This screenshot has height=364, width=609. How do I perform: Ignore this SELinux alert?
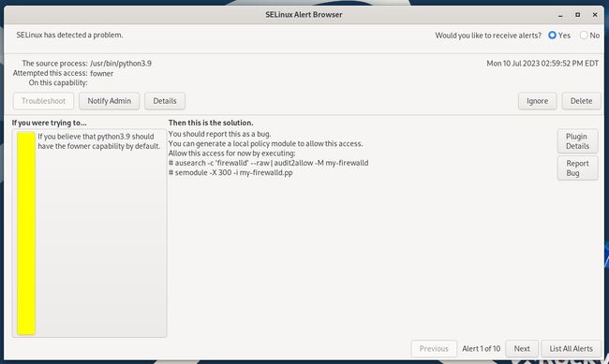pyautogui.click(x=537, y=101)
